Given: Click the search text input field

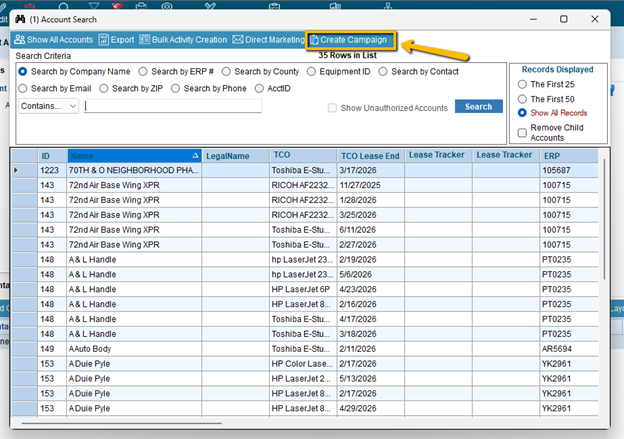Looking at the screenshot, I should point(173,106).
